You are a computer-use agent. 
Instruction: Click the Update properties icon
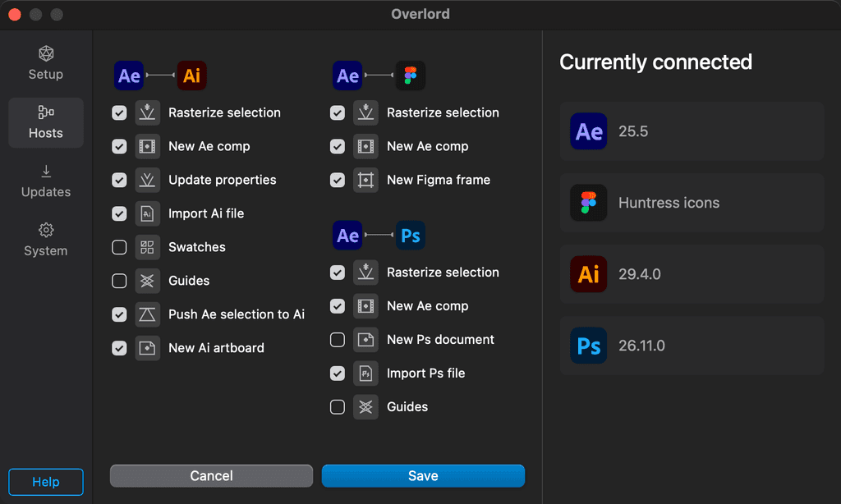(x=148, y=180)
